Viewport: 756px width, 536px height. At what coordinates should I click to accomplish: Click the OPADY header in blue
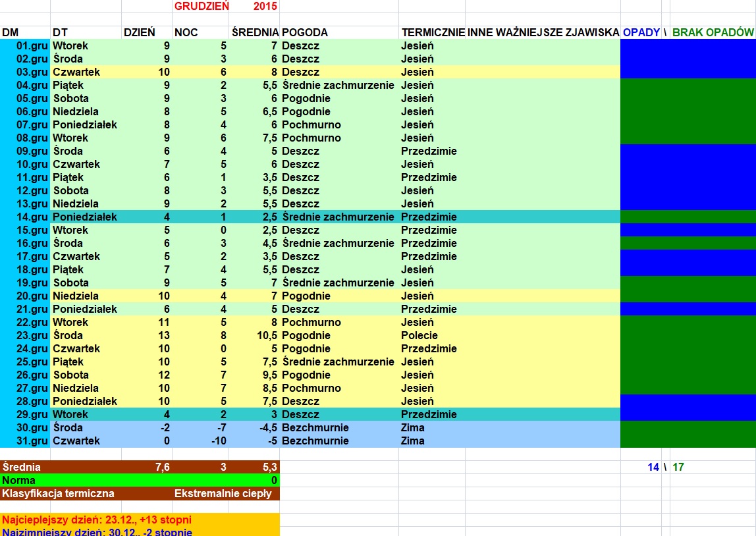click(641, 32)
